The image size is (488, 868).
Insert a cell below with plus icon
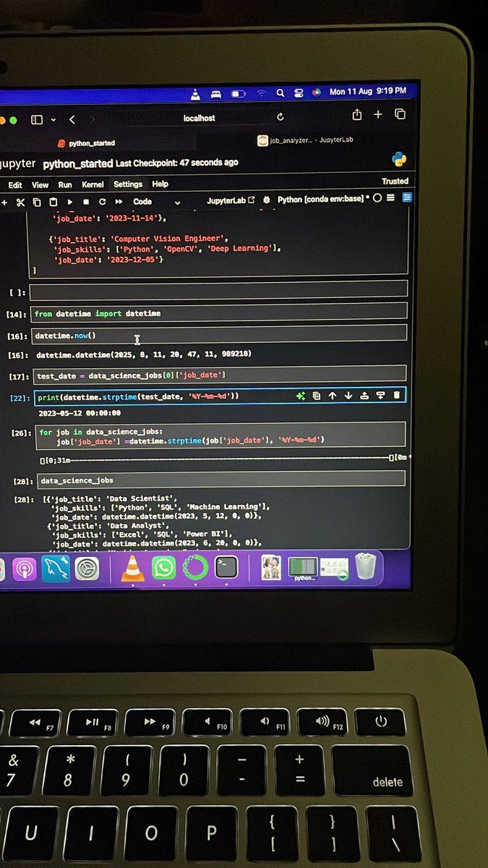4,203
